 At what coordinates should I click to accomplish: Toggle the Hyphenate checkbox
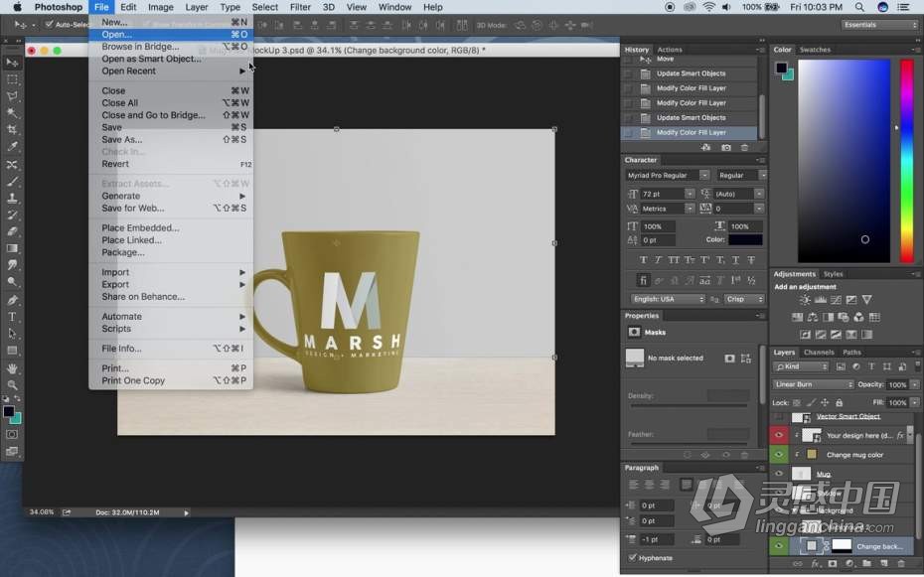tap(632, 557)
